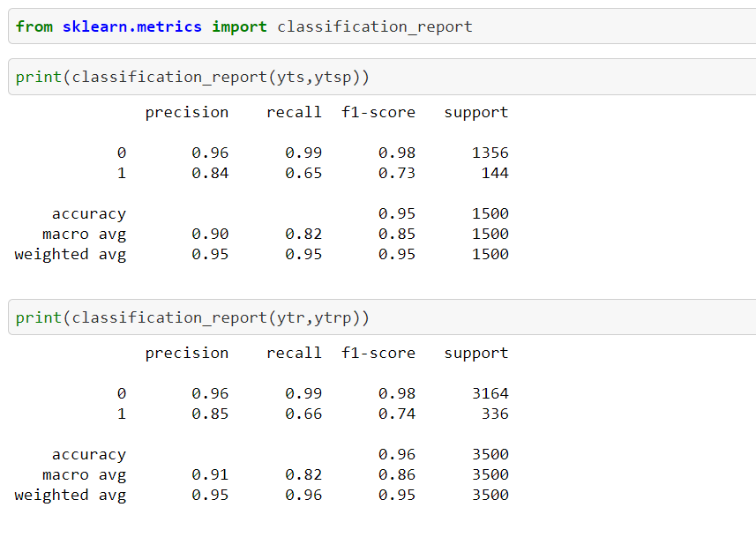
Task: Click 'macro avg' label in second report
Action: (x=84, y=476)
